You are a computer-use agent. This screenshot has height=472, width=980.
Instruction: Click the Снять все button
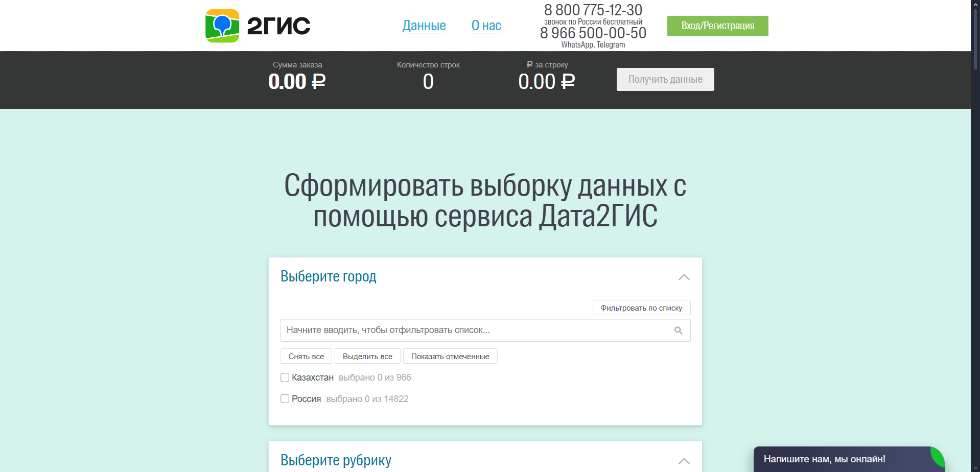pos(306,356)
